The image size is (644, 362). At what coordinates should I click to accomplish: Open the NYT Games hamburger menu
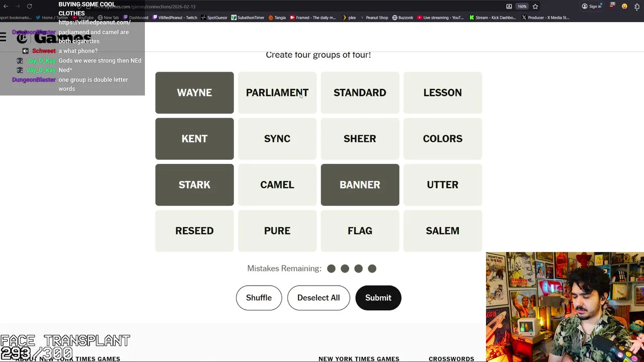[x=4, y=37]
